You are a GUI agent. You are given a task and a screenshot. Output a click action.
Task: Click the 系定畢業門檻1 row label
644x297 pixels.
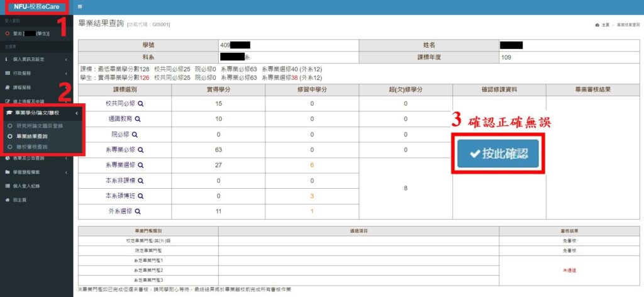pos(148,261)
